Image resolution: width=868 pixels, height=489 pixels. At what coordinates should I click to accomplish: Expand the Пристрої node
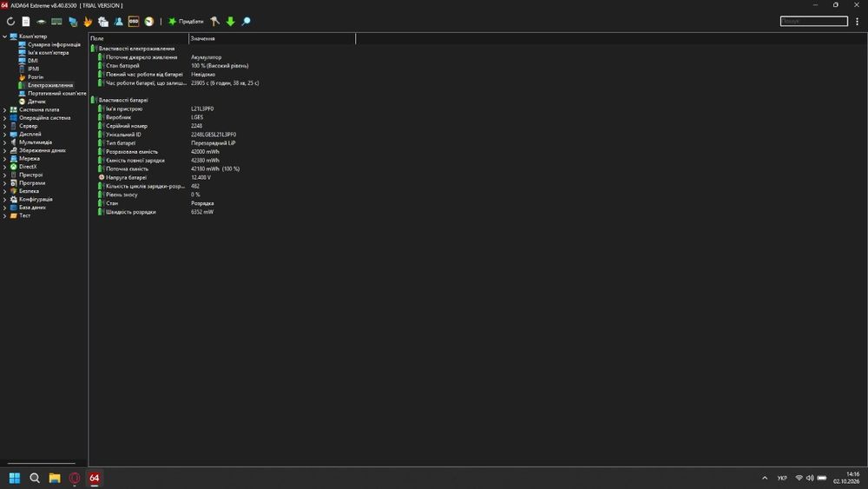pyautogui.click(x=5, y=175)
